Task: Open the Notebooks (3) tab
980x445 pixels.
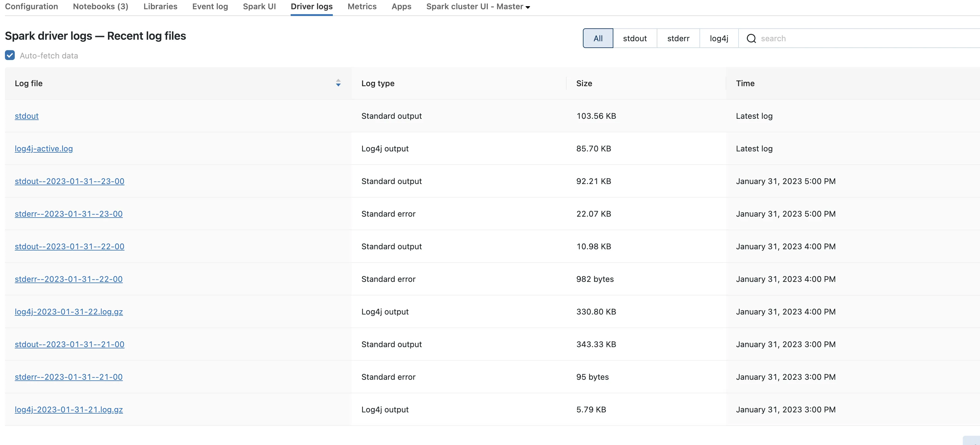Action: (x=101, y=6)
